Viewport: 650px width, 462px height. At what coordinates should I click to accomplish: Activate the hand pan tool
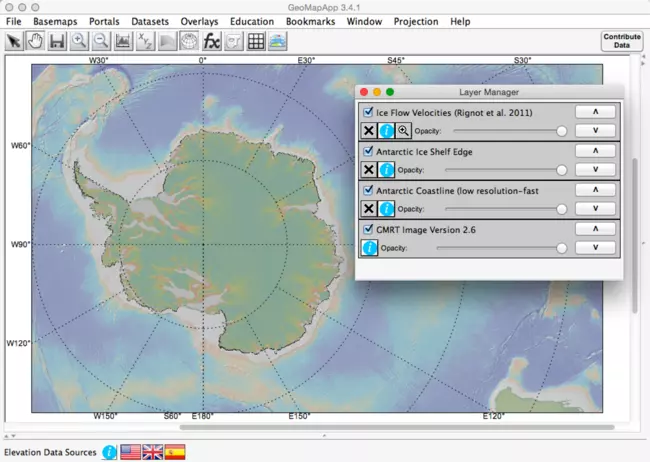point(35,41)
